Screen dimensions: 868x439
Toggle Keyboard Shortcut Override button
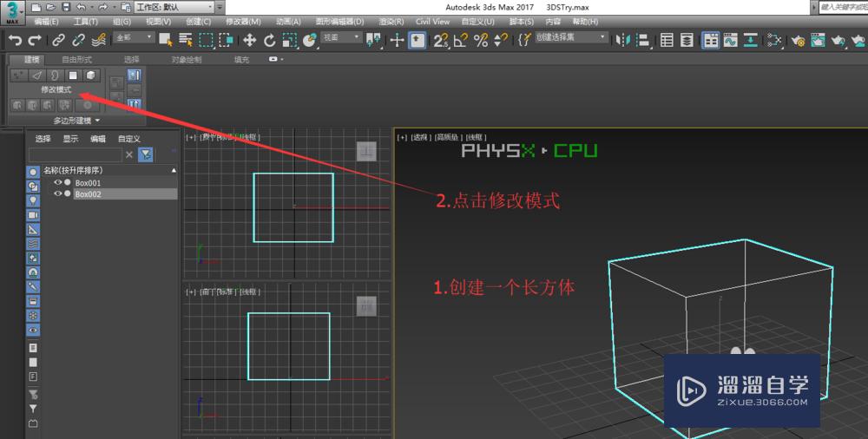417,40
